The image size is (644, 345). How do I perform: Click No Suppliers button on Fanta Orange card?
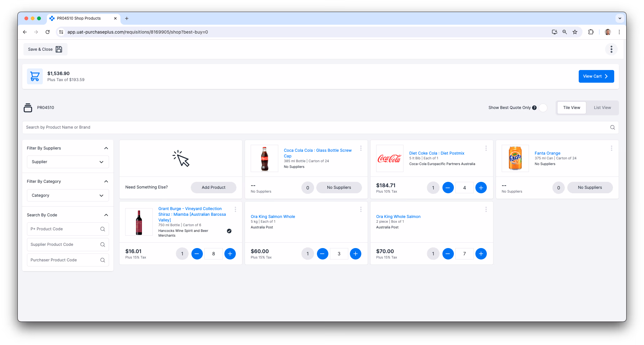(x=590, y=188)
